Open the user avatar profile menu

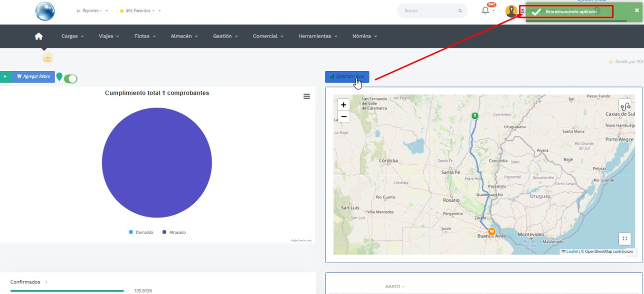[511, 11]
